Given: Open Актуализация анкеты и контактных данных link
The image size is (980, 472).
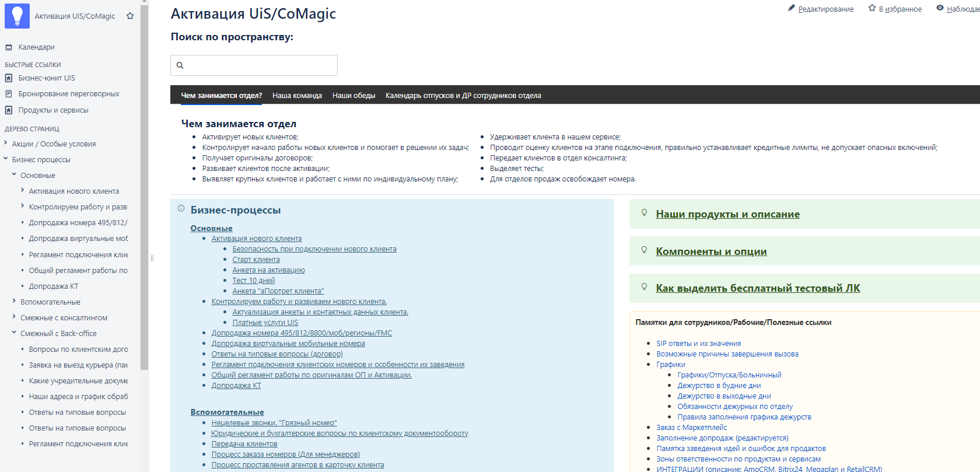Looking at the screenshot, I should (x=320, y=312).
